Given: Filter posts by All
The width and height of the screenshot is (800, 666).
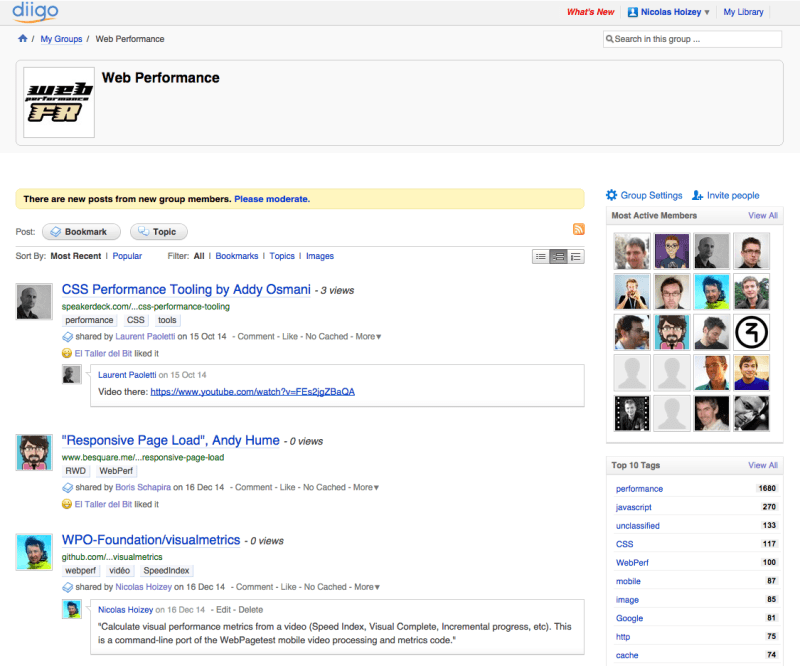Looking at the screenshot, I should click(199, 256).
